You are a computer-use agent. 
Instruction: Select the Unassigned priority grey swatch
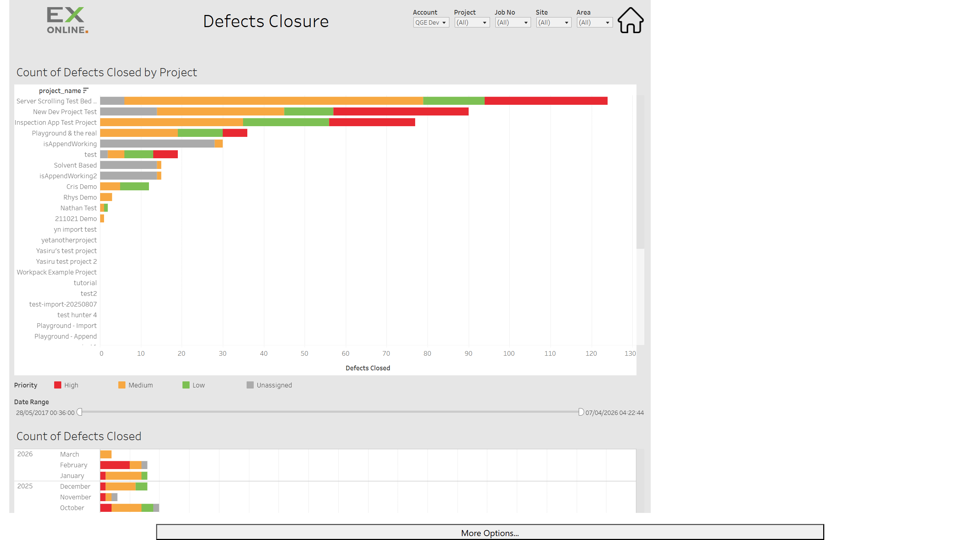[x=250, y=385]
